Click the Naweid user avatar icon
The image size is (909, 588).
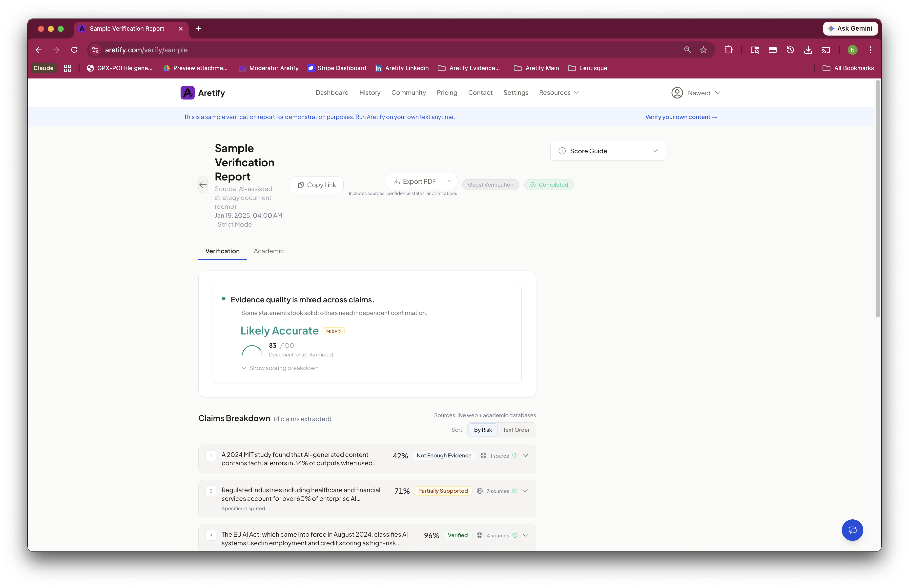[677, 93]
